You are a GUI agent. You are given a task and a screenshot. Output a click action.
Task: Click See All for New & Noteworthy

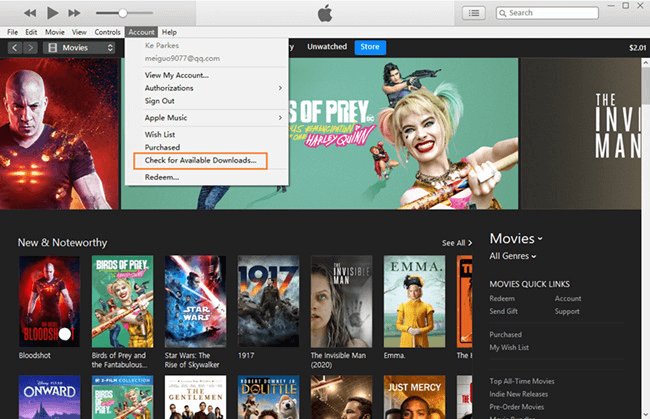coord(457,243)
